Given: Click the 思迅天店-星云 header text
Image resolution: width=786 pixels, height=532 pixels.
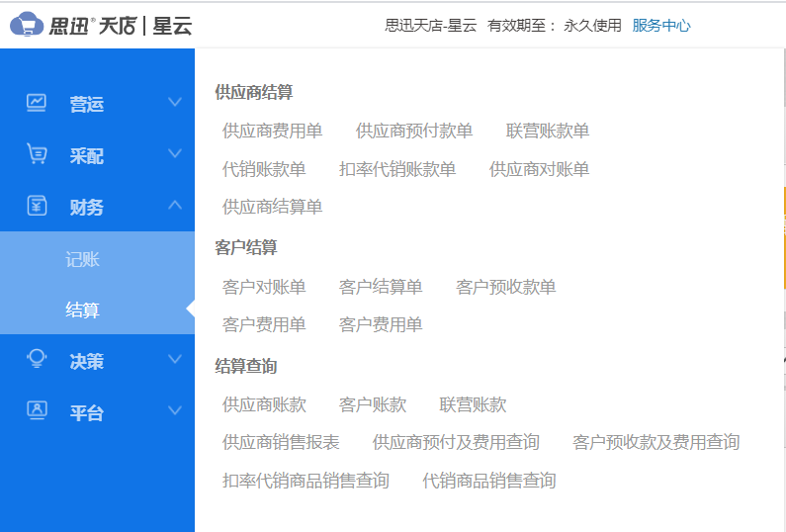Looking at the screenshot, I should tap(431, 25).
